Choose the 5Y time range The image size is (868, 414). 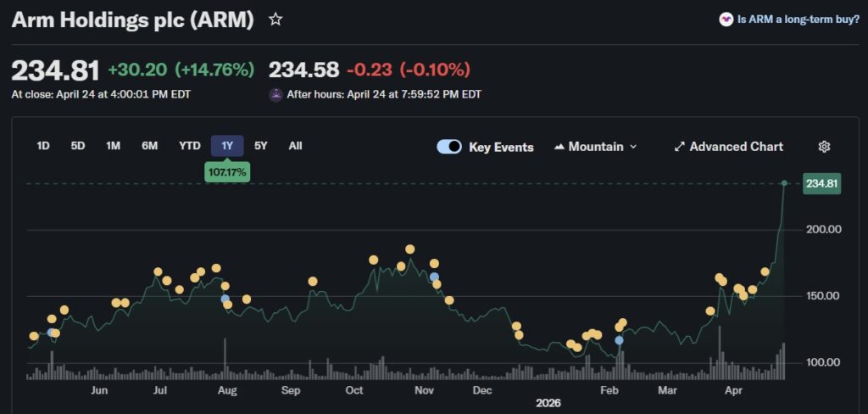(x=261, y=146)
